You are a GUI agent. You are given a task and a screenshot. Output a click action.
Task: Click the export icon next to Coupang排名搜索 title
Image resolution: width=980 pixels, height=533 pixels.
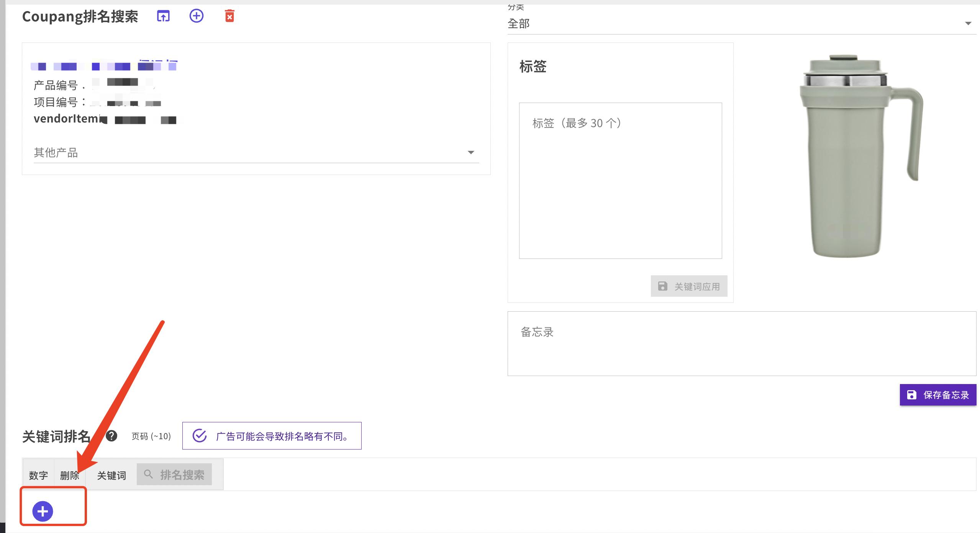[162, 16]
